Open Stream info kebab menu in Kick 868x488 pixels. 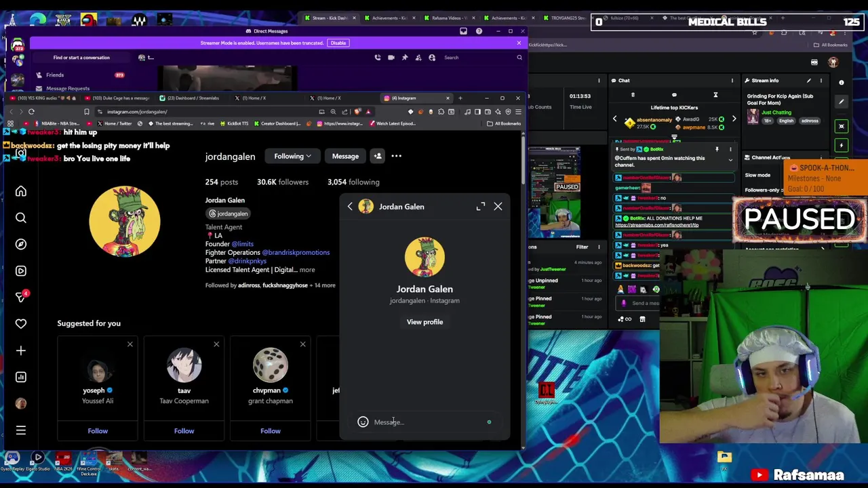(x=821, y=81)
